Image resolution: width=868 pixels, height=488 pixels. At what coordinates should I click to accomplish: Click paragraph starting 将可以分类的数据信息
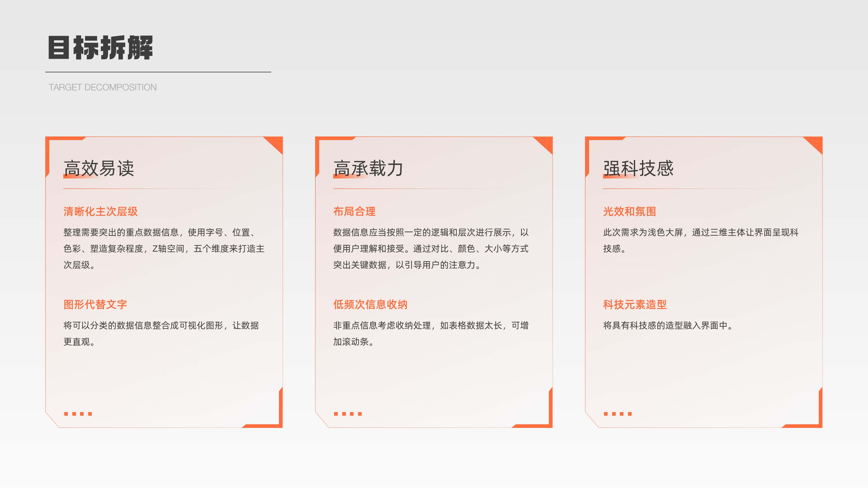[x=161, y=333]
